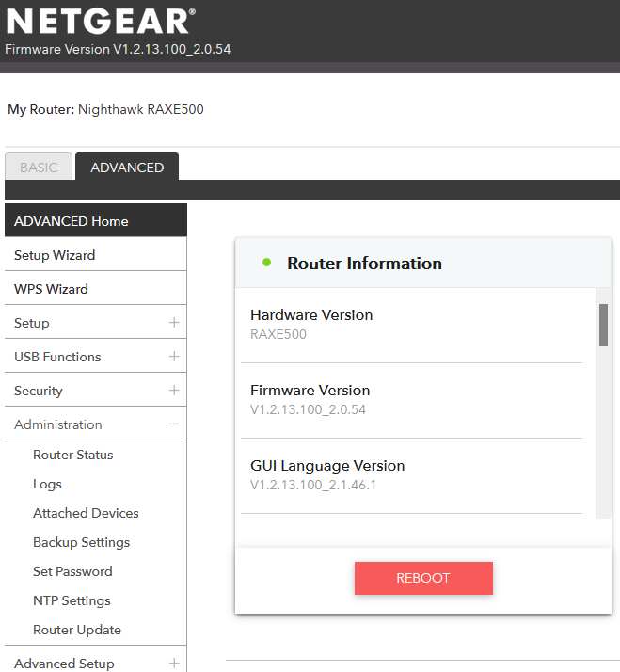620x672 pixels.
Task: Launch the Setup Wizard
Action: tap(55, 255)
